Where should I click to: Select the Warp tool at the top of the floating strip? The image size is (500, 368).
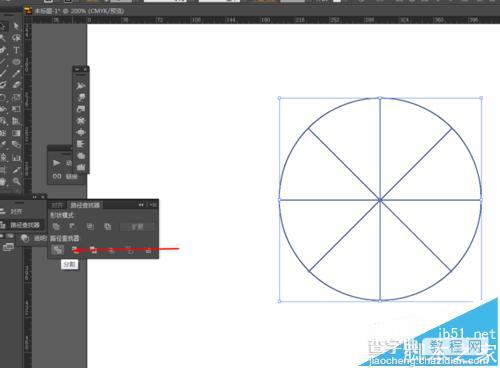81,86
